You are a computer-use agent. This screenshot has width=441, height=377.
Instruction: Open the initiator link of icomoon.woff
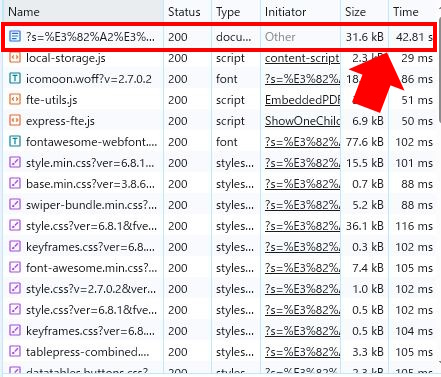pos(302,79)
